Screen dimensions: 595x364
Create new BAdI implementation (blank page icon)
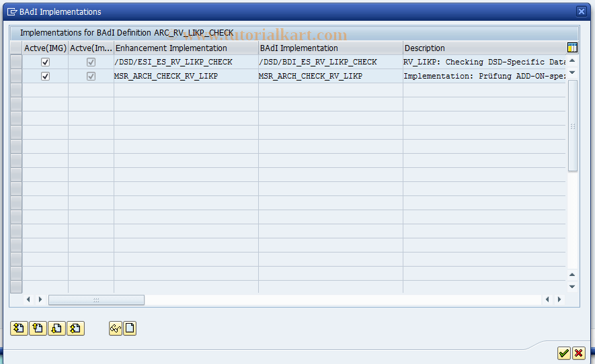(130, 328)
